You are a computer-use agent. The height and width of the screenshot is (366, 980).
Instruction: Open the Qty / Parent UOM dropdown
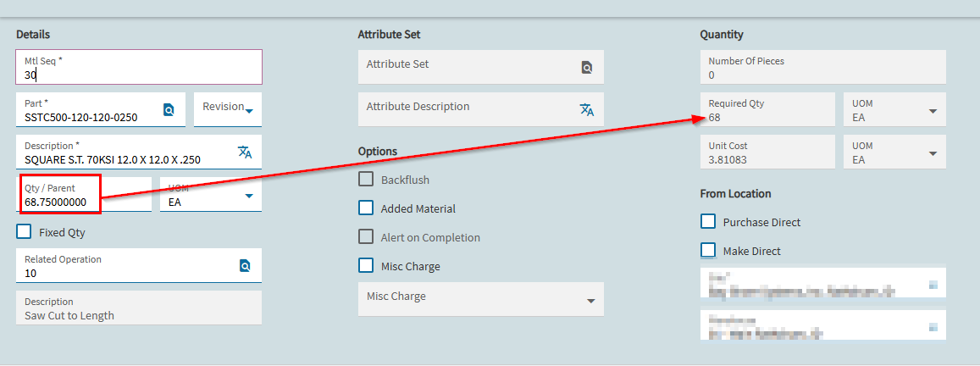point(249,196)
